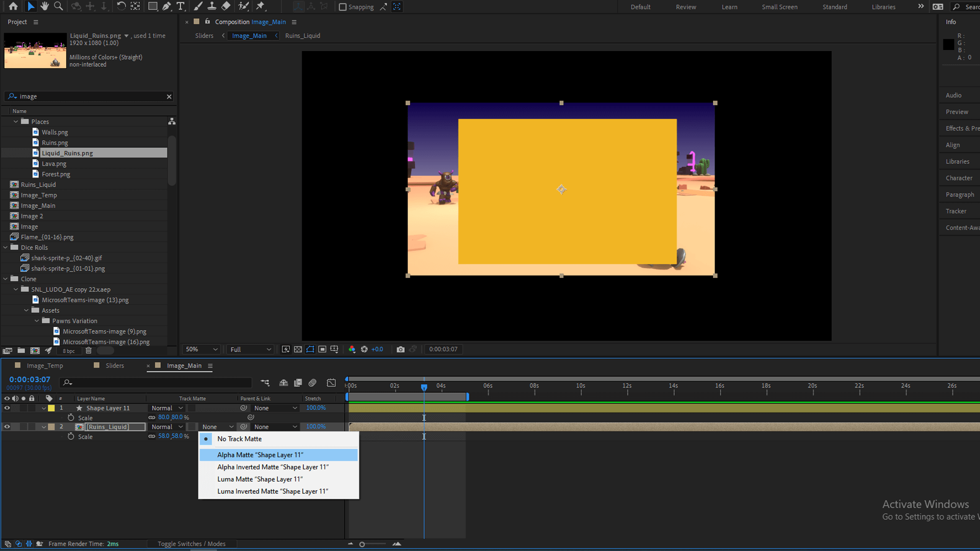
Task: Choose Alpha Matte "Shape Layer 11" option
Action: [x=260, y=455]
